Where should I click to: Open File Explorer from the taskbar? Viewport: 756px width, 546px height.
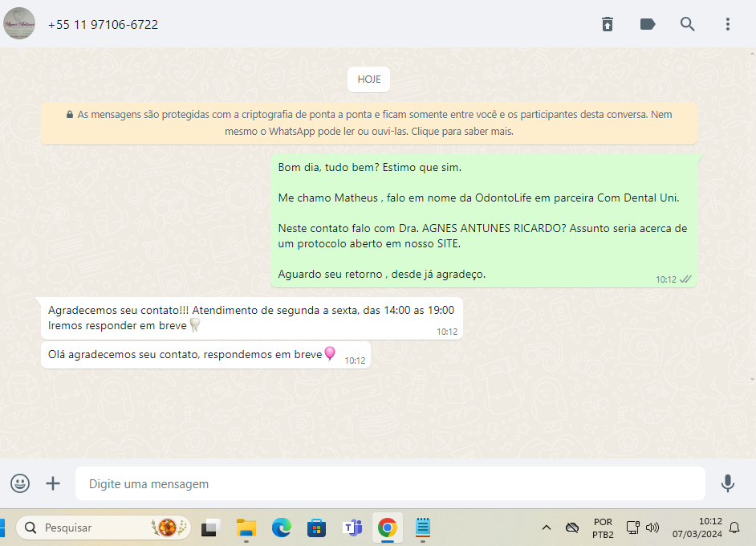point(246,528)
